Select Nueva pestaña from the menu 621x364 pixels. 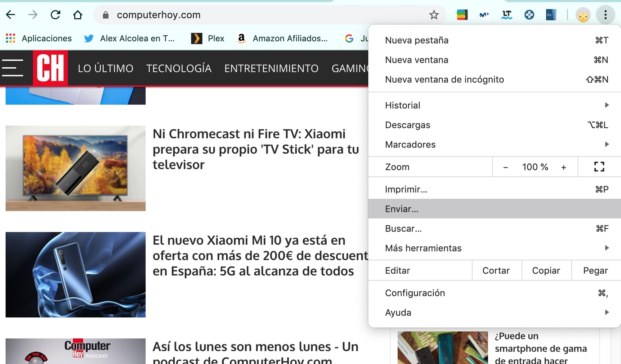pyautogui.click(x=494, y=40)
